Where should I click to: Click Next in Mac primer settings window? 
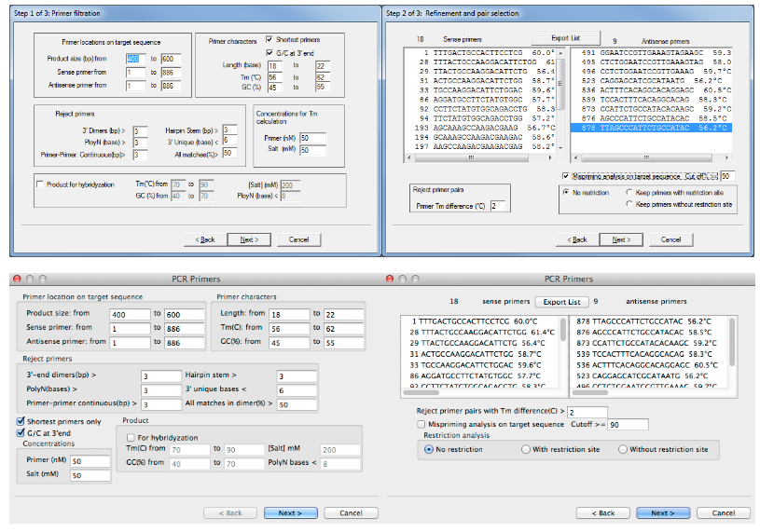click(x=290, y=512)
